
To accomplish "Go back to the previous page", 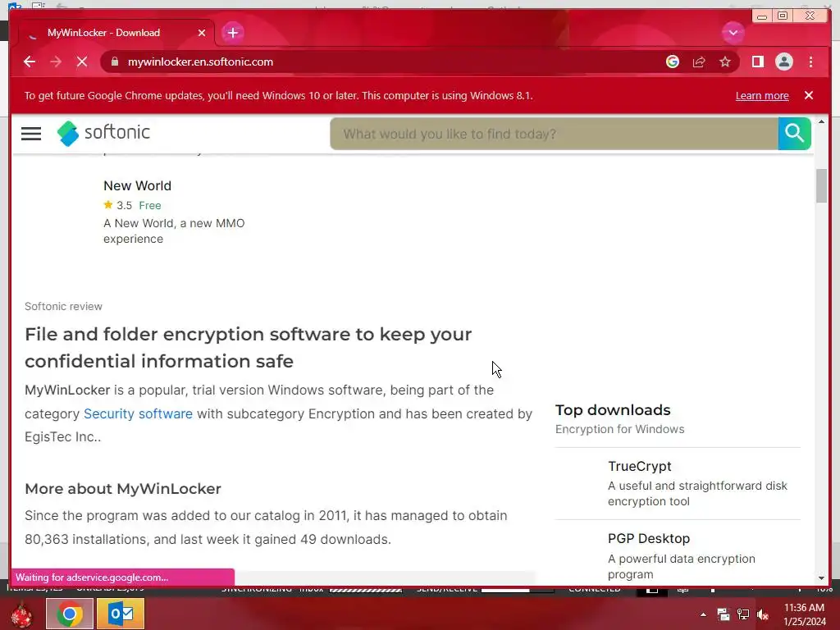I will tap(30, 62).
